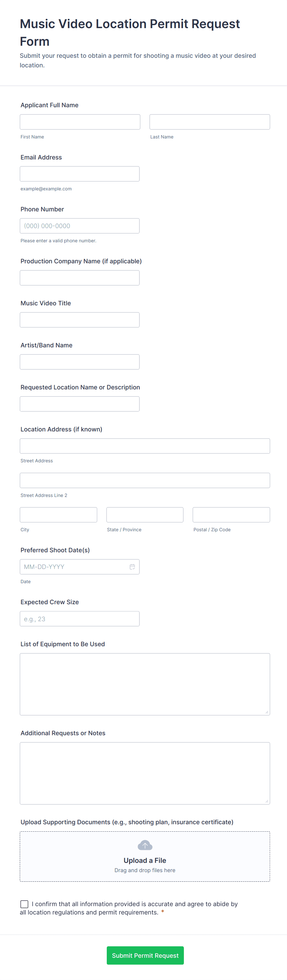Select the State / Province field
Viewport: 287px width, 980px height.
pos(145,515)
